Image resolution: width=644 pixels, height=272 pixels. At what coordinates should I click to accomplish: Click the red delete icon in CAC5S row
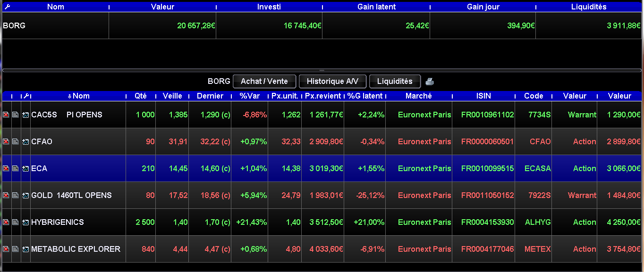[6, 115]
